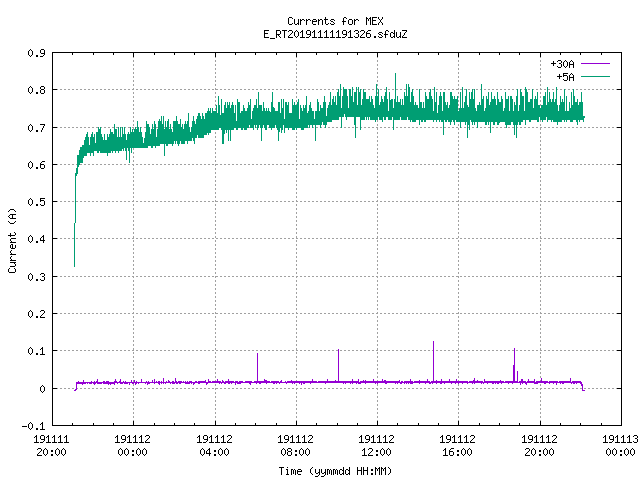Click the +5A legend label
The height and width of the screenshot is (480, 640).
[x=565, y=77]
